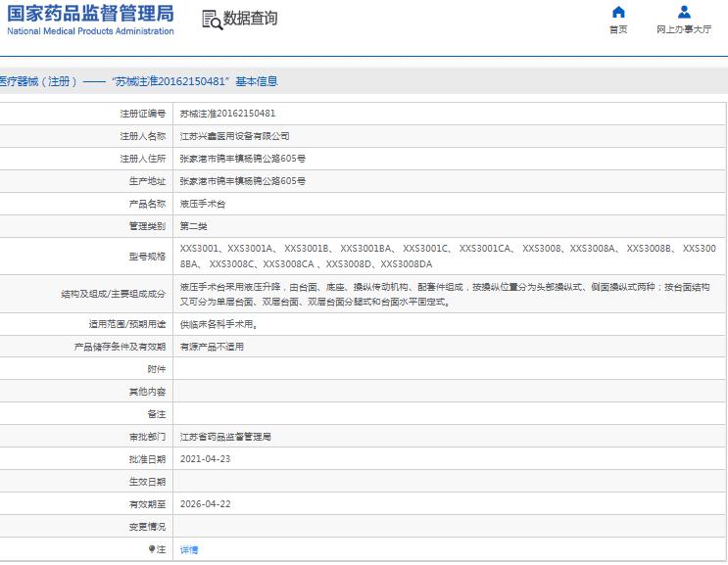The image size is (728, 565).
Task: Click the approval date 2021-04-23
Action: 205,458
